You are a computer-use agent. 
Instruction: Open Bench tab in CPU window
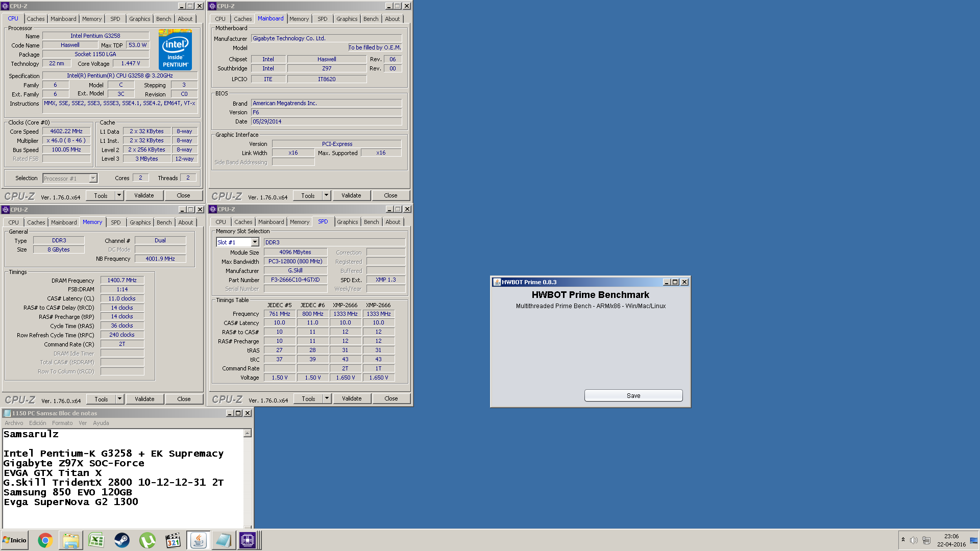[x=164, y=19]
